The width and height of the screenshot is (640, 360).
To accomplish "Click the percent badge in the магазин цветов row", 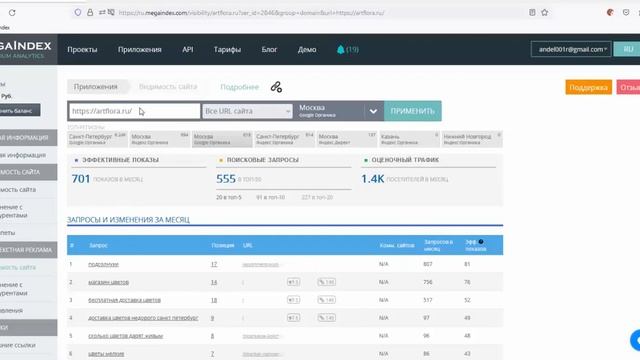I will point(327,282).
